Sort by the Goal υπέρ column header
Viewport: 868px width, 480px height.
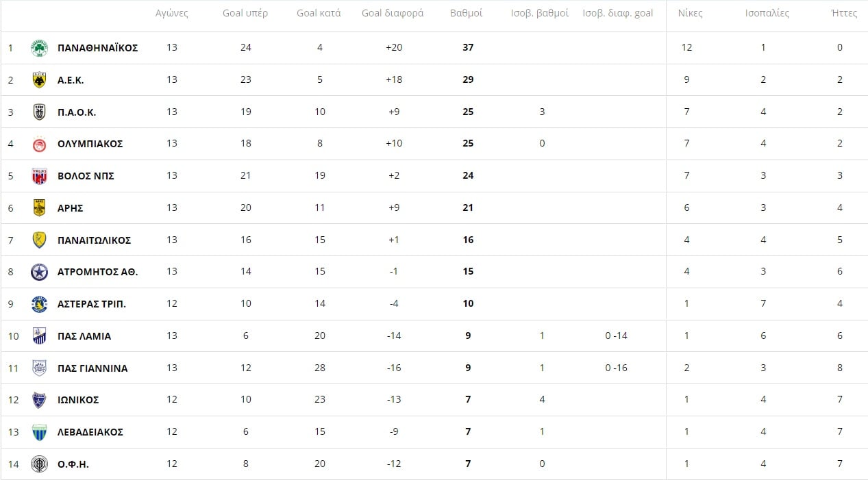[245, 13]
